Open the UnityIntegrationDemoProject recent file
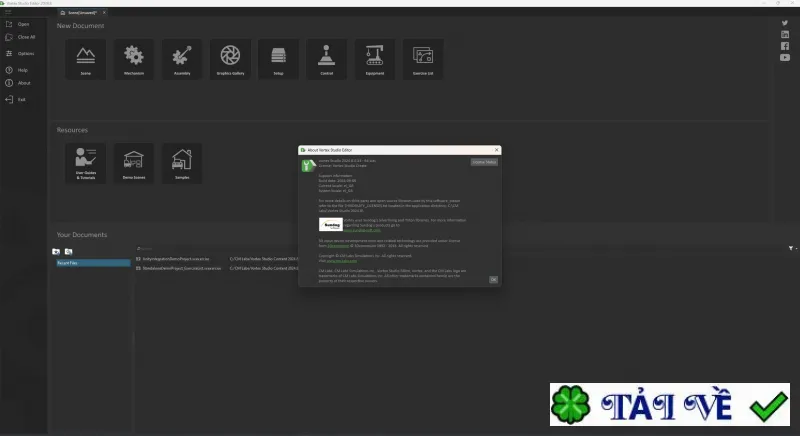Image resolution: width=800 pixels, height=436 pixels. pyautogui.click(x=176, y=259)
